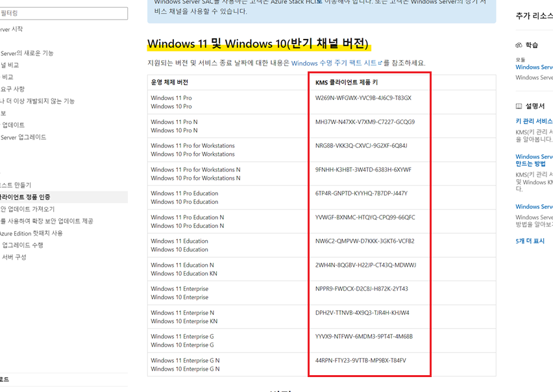Click the key starting with NW6C2
Image resolution: width=553 pixels, height=392 pixels.
[365, 241]
